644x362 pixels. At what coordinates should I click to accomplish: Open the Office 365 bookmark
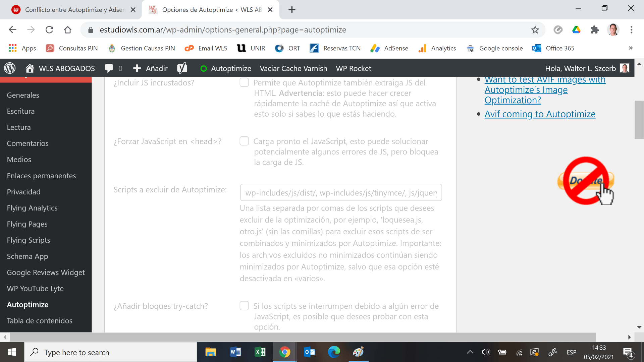point(553,48)
